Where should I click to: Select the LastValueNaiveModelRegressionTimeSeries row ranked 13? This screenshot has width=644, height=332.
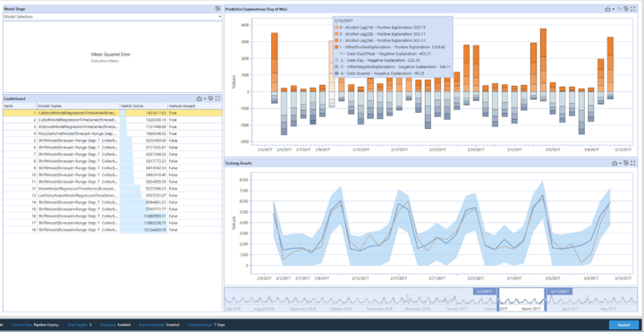113,196
